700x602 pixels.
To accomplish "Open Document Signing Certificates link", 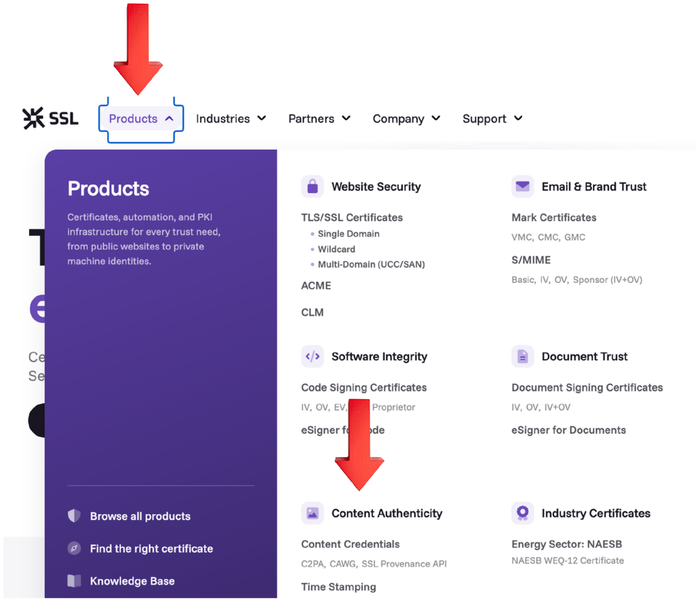I will click(587, 387).
